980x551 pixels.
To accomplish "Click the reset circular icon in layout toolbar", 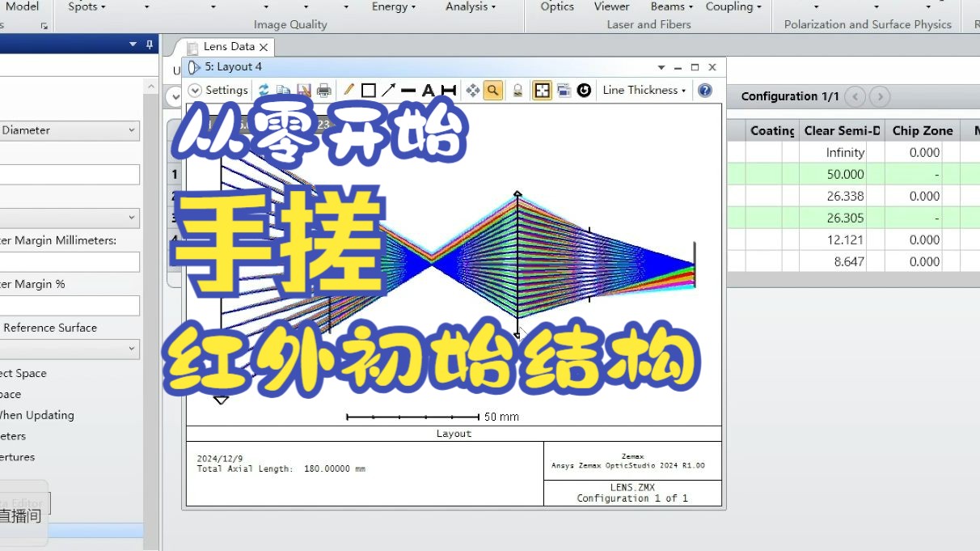I will 584,90.
